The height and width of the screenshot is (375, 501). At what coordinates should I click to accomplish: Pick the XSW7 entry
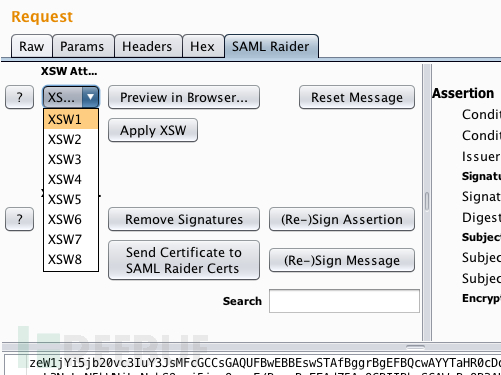coord(71,239)
